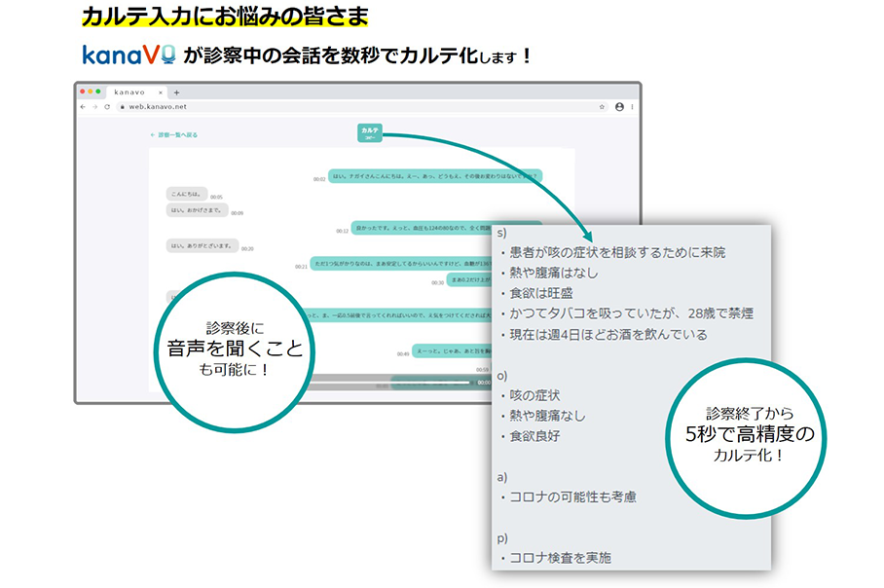Open a new browser tab
The width and height of the screenshot is (884, 588).
point(176,92)
